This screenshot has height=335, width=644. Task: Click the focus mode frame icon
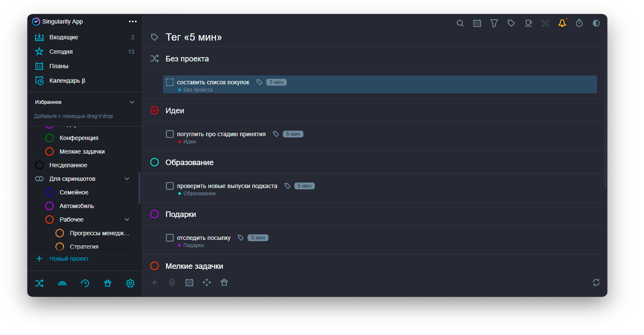[x=545, y=23]
